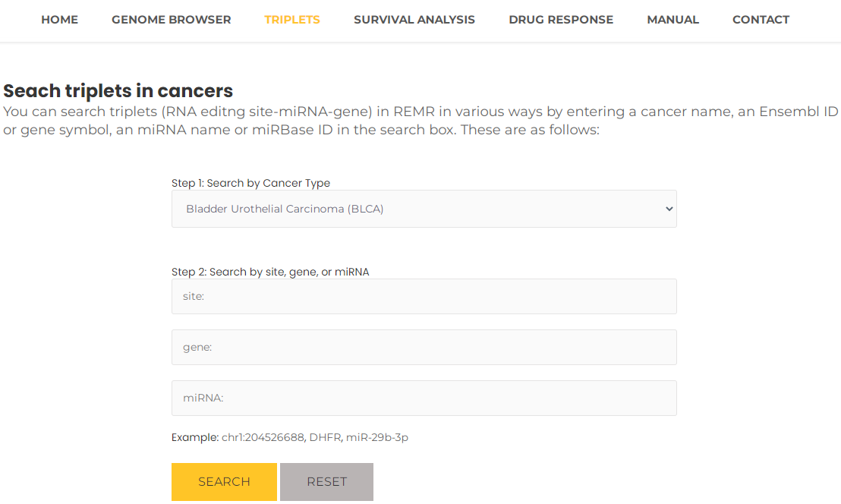Click the yellow SEARCH button

tap(224, 481)
